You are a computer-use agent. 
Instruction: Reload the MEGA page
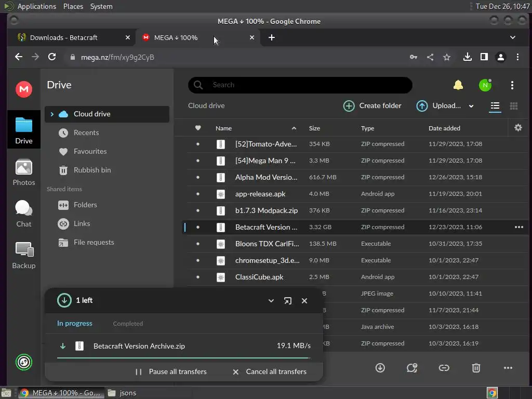pyautogui.click(x=52, y=57)
